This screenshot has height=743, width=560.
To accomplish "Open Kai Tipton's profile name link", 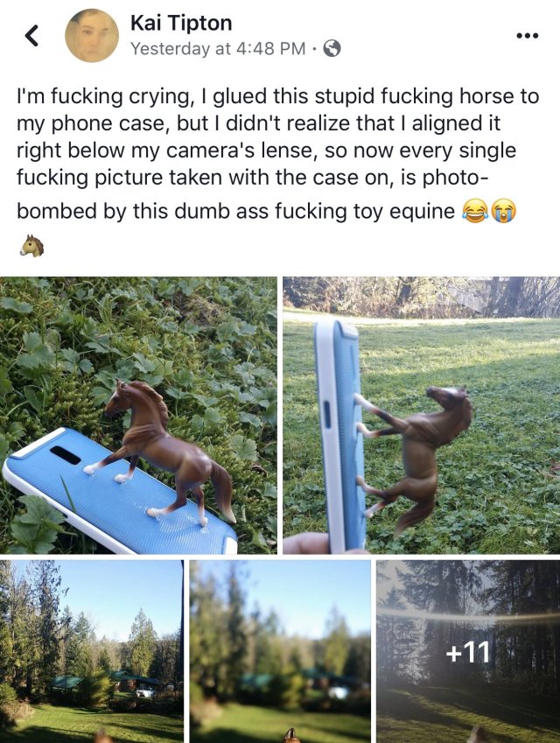I will 181,23.
